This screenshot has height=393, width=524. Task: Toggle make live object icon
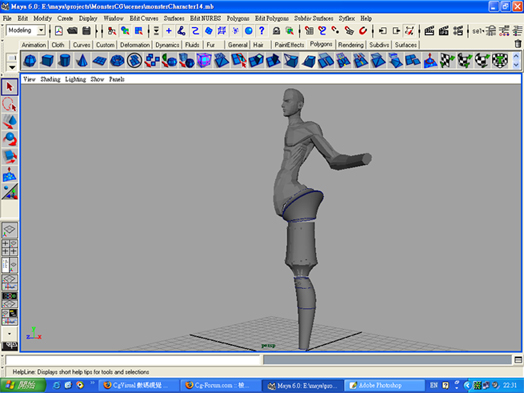point(363,31)
